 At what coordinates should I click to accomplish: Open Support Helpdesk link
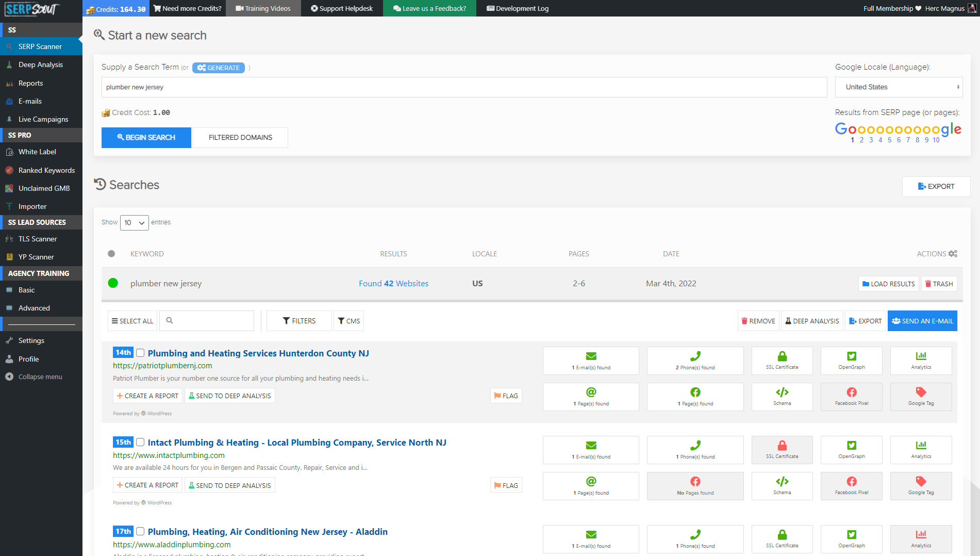pyautogui.click(x=342, y=8)
